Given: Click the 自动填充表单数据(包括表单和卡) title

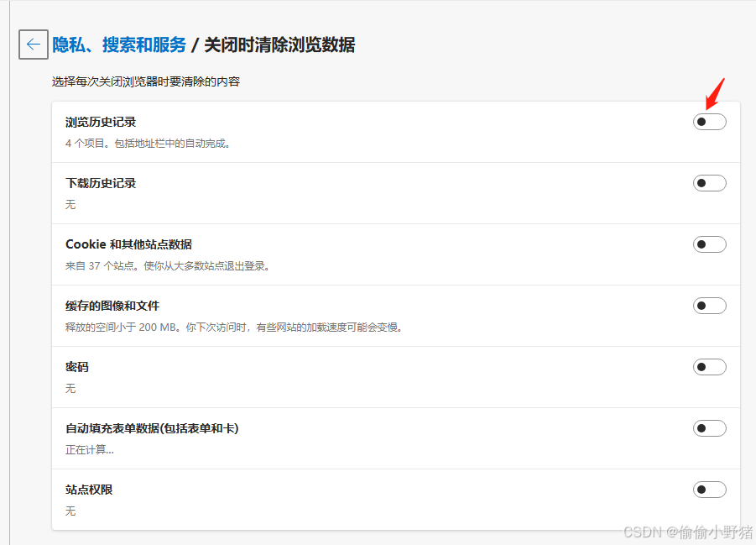Looking at the screenshot, I should [x=152, y=428].
